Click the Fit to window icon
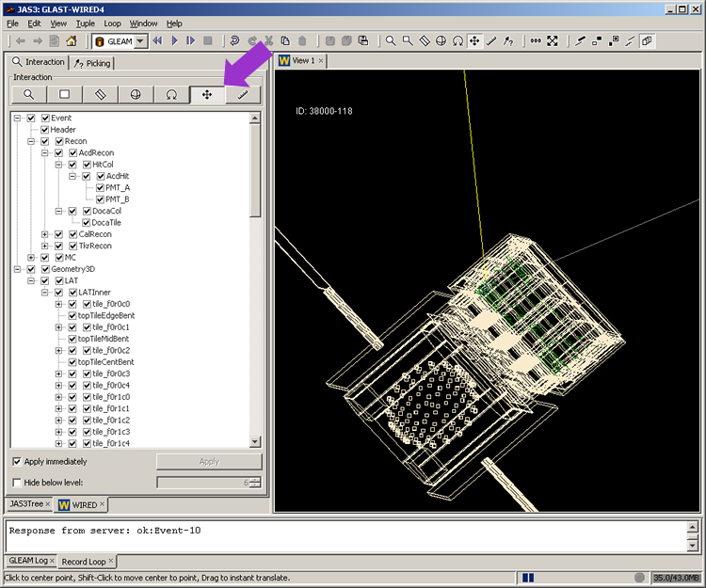 pyautogui.click(x=553, y=41)
